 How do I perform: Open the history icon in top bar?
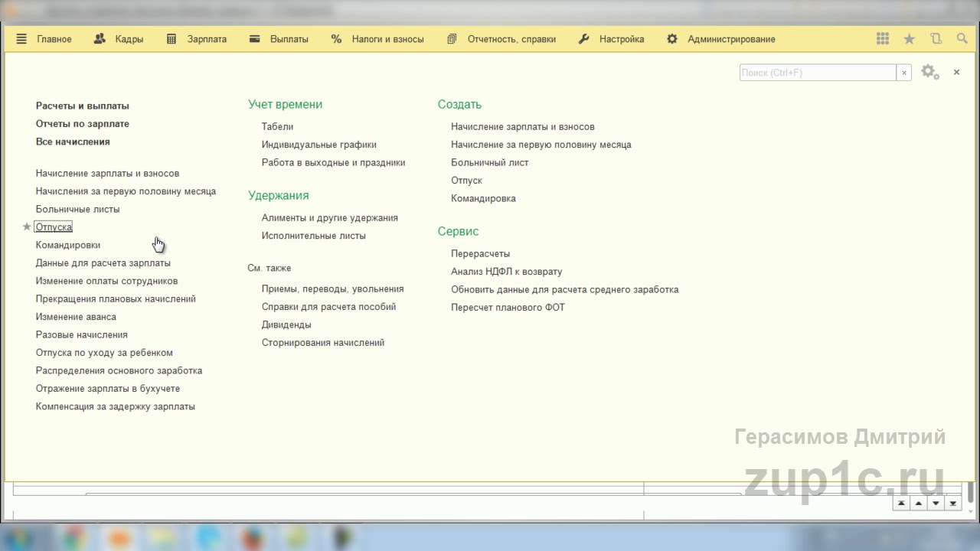(x=936, y=39)
